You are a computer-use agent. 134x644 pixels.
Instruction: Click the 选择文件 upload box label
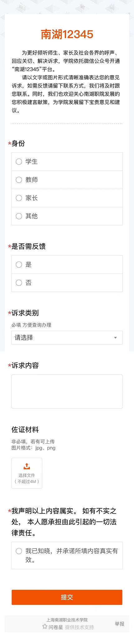tap(27, 475)
